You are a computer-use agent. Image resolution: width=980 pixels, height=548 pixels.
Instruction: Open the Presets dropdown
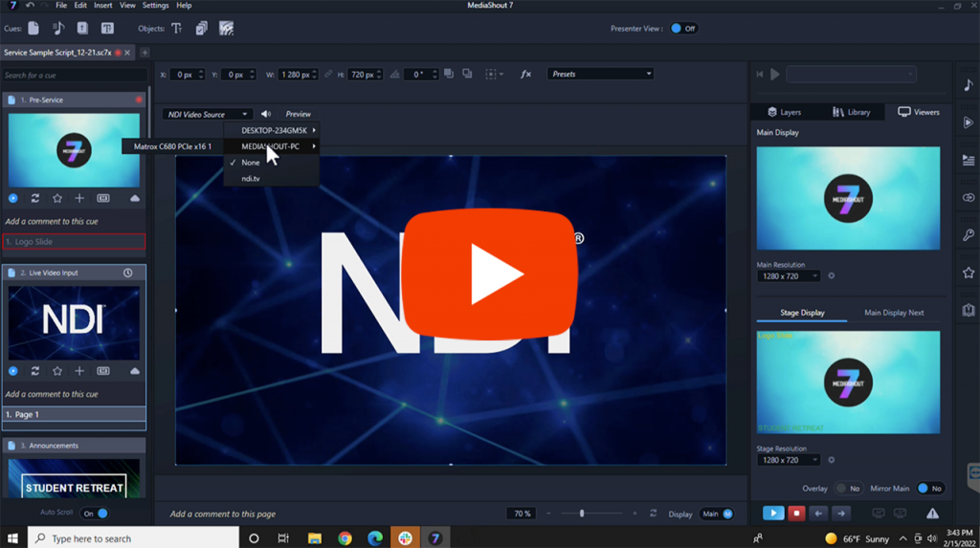point(600,74)
